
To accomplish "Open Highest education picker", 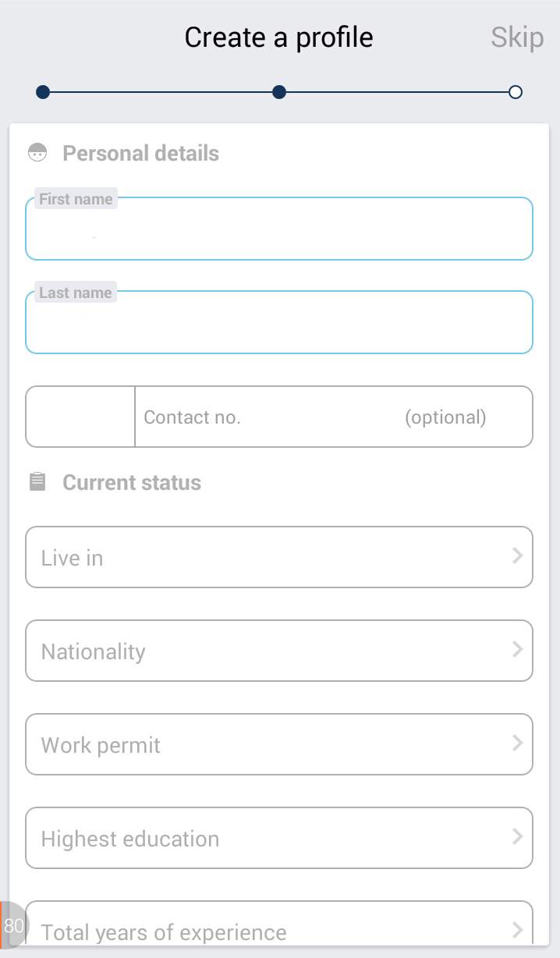I will (x=265, y=838).
